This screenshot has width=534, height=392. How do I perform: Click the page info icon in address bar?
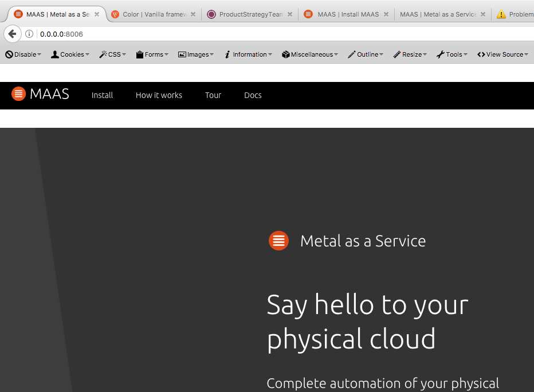[x=29, y=34]
